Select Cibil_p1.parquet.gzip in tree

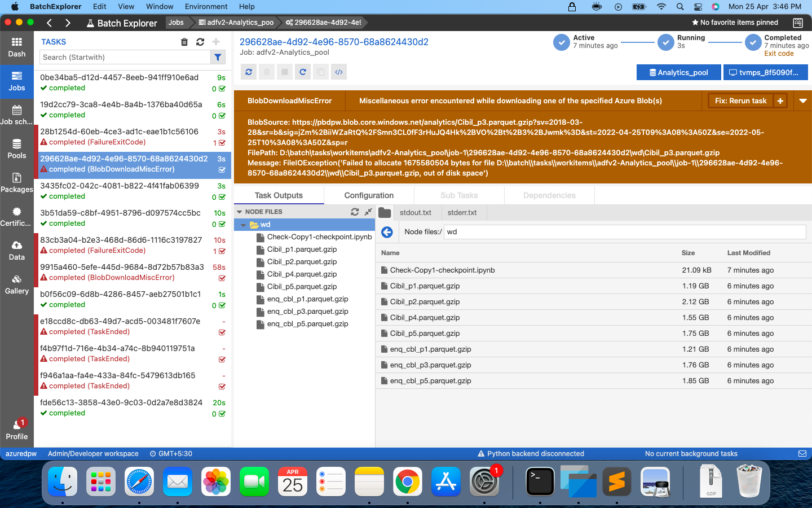[302, 249]
